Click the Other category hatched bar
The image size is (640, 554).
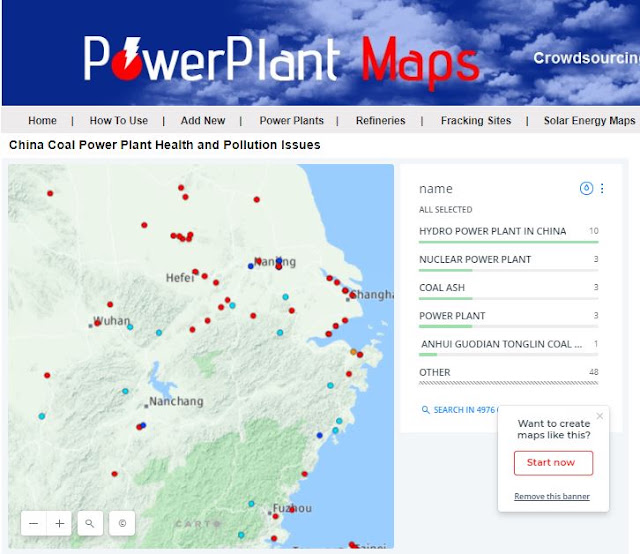click(x=509, y=383)
